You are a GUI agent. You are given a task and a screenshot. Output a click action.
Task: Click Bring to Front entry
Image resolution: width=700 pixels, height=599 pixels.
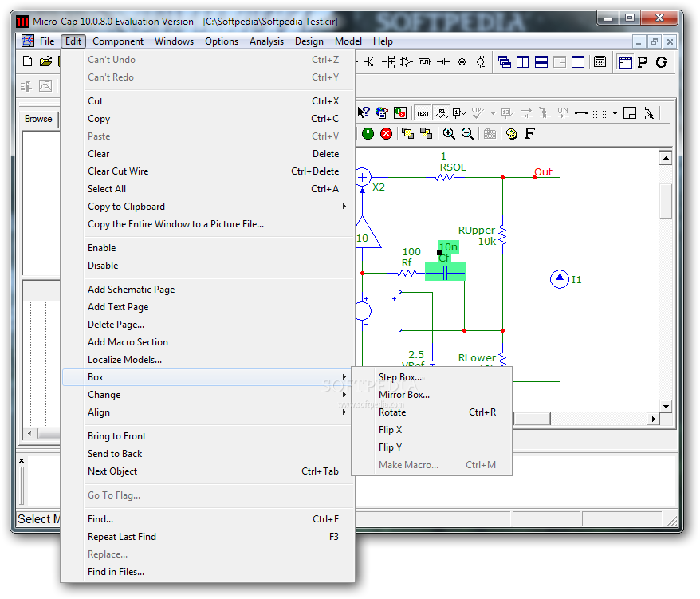[x=207, y=436]
